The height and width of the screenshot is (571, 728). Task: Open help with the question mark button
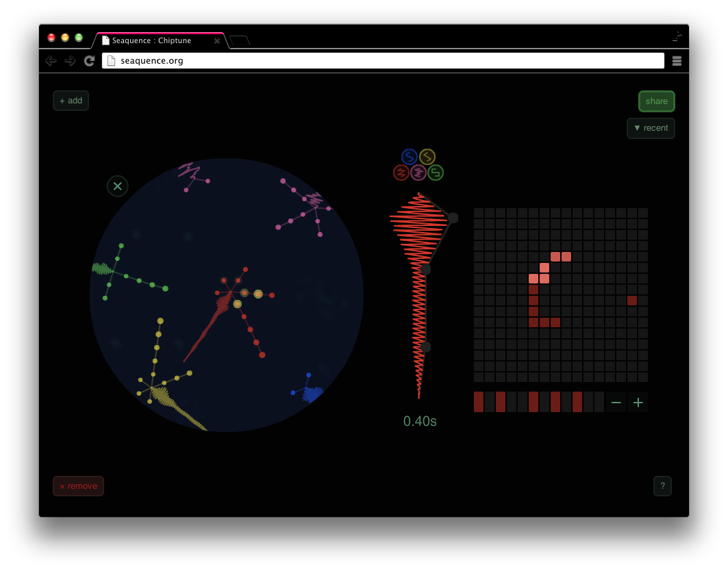pos(662,486)
